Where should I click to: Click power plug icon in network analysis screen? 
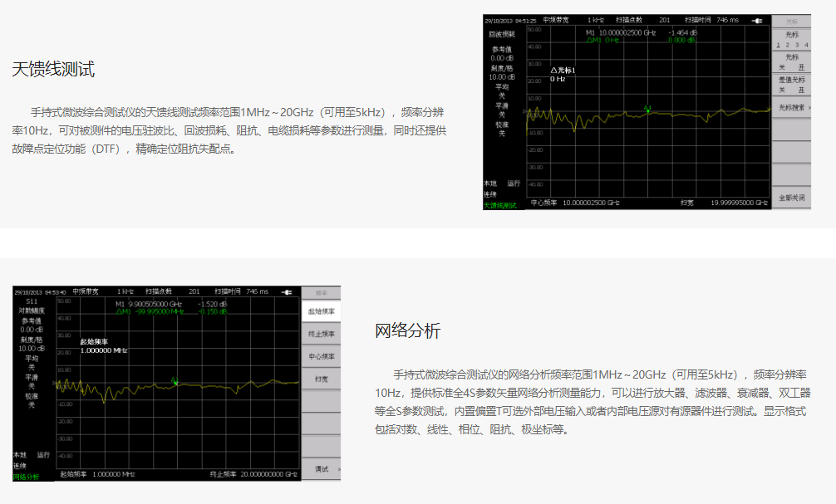(x=287, y=291)
